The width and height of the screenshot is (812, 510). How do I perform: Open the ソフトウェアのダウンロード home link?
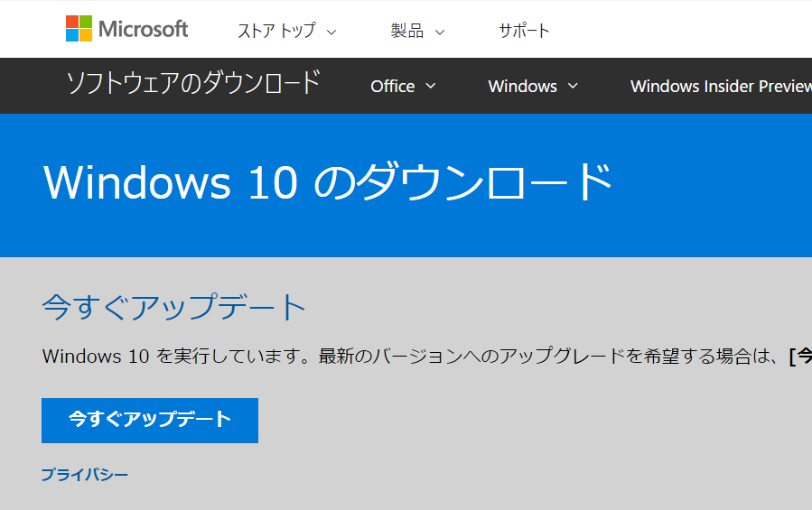[x=193, y=83]
